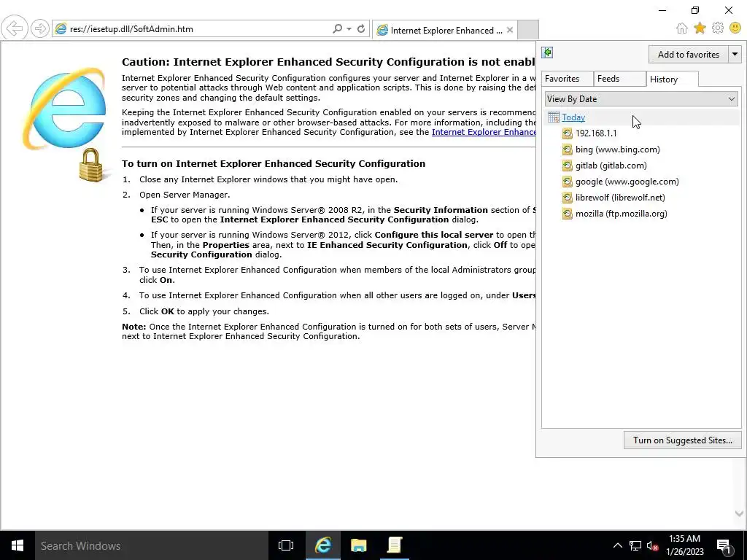This screenshot has width=747, height=560.
Task: Minimize the Internet Explorer window
Action: [x=662, y=10]
